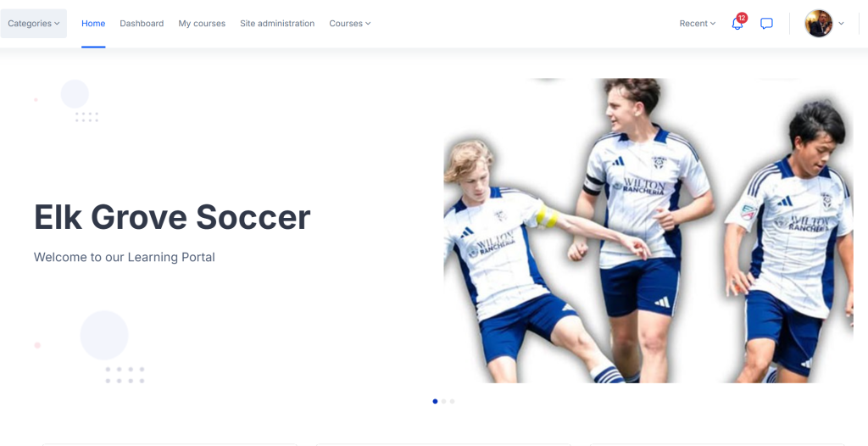Click the chevron next to Categories
This screenshot has width=868, height=446.
tap(57, 23)
